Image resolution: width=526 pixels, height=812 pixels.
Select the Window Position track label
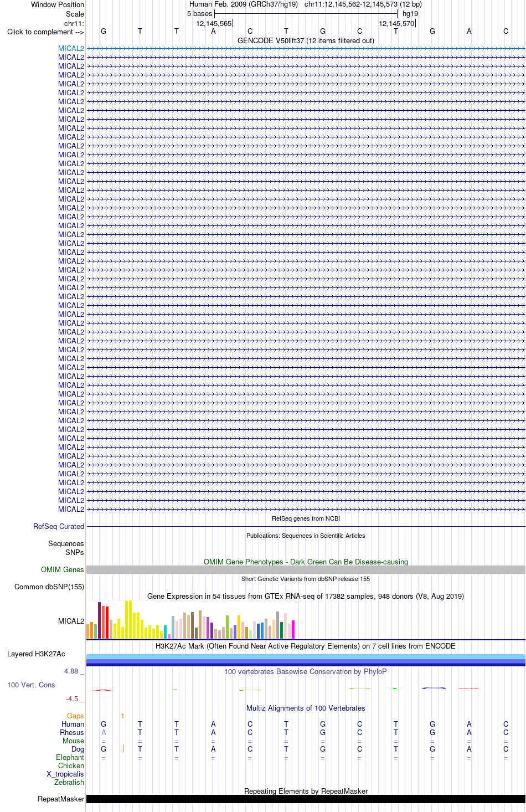[58, 4]
